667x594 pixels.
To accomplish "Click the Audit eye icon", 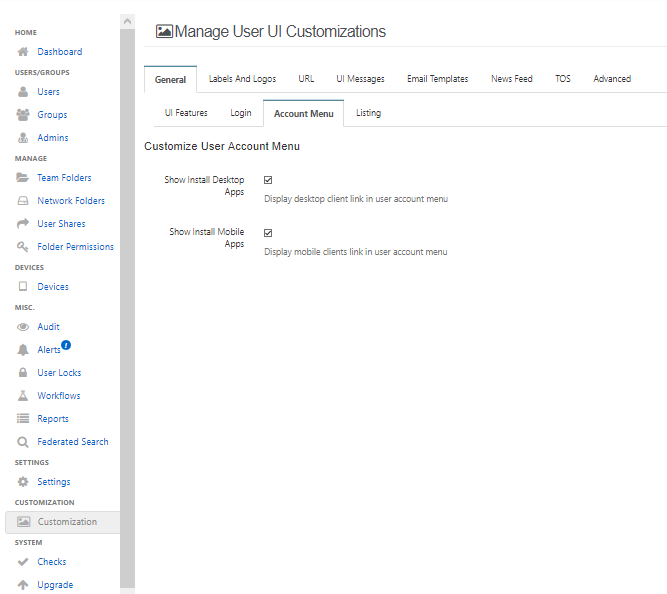I will tap(23, 327).
